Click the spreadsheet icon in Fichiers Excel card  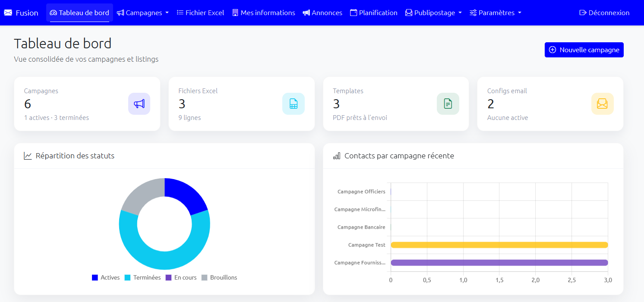294,104
